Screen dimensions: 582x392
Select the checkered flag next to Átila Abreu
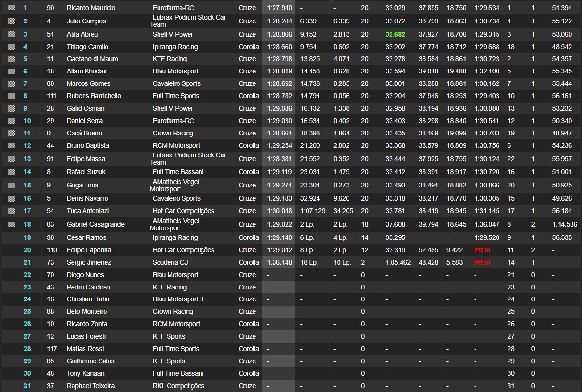click(11, 34)
